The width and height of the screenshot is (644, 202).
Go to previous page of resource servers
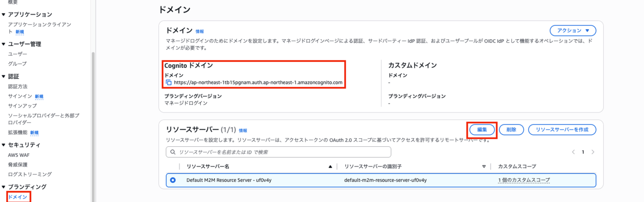pyautogui.click(x=573, y=152)
